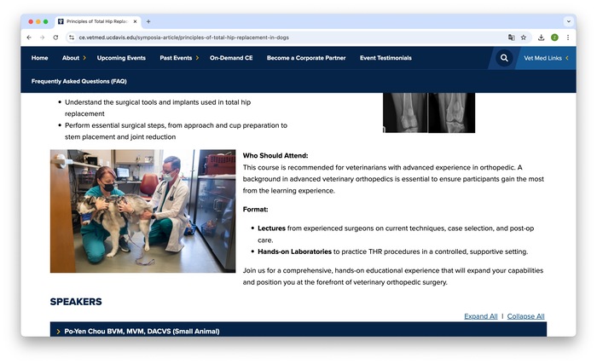Open the Vet Med Links panel

coord(546,58)
